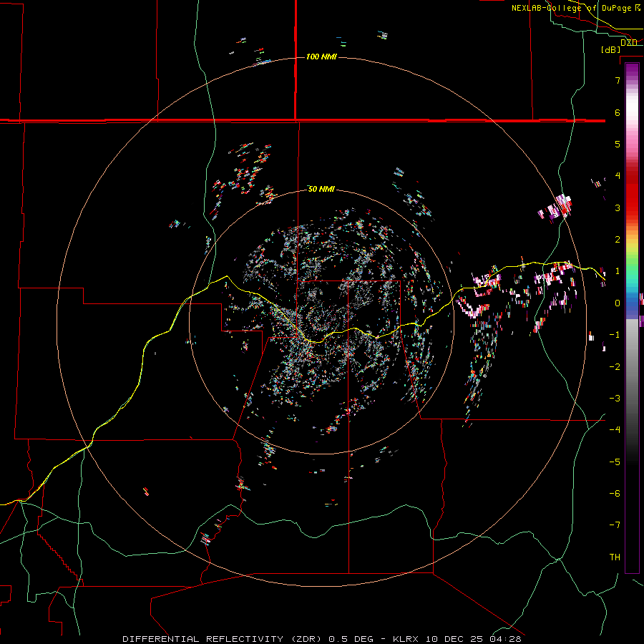Pick the "-5" label on the dB scale
The width and height of the screenshot is (644, 644).
point(615,462)
